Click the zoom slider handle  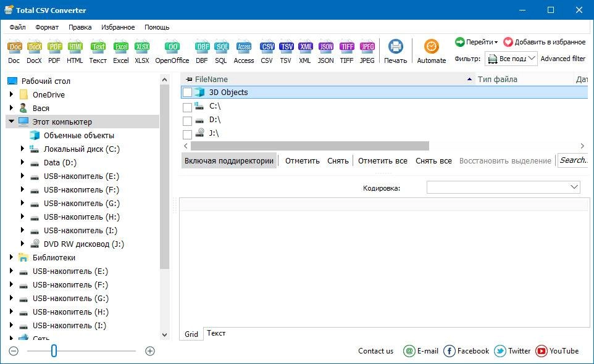point(54,351)
